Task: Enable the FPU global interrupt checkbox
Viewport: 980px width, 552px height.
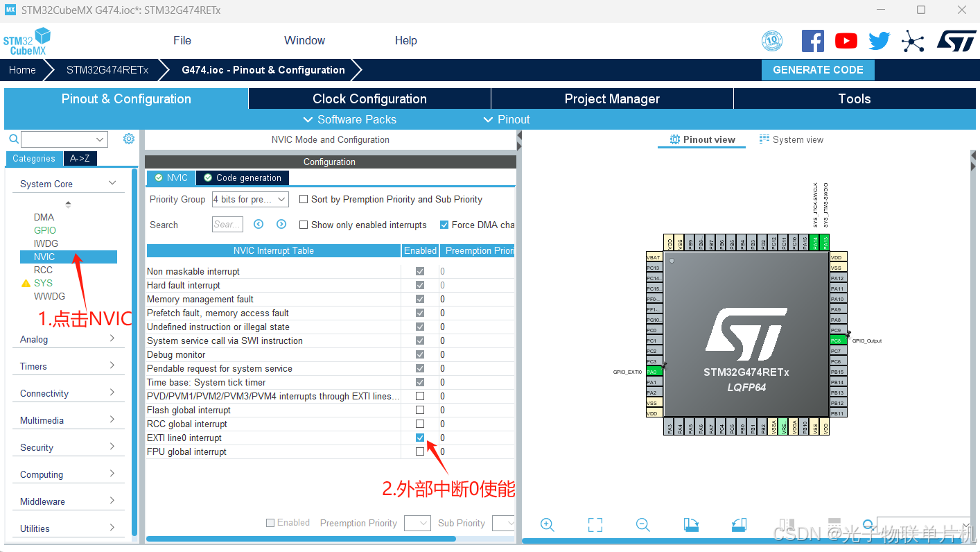Action: click(420, 451)
